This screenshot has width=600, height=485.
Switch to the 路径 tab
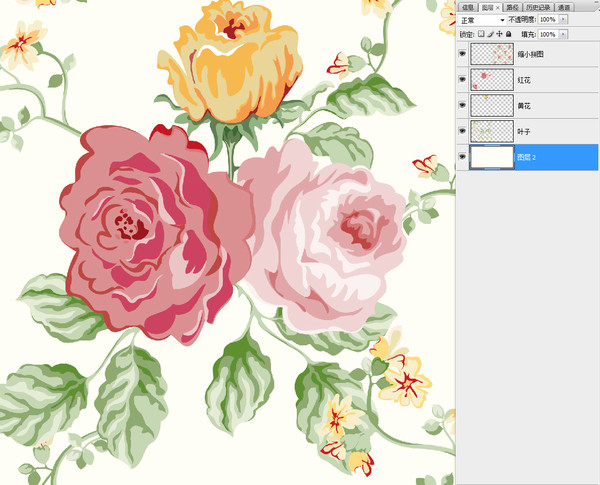(512, 7)
